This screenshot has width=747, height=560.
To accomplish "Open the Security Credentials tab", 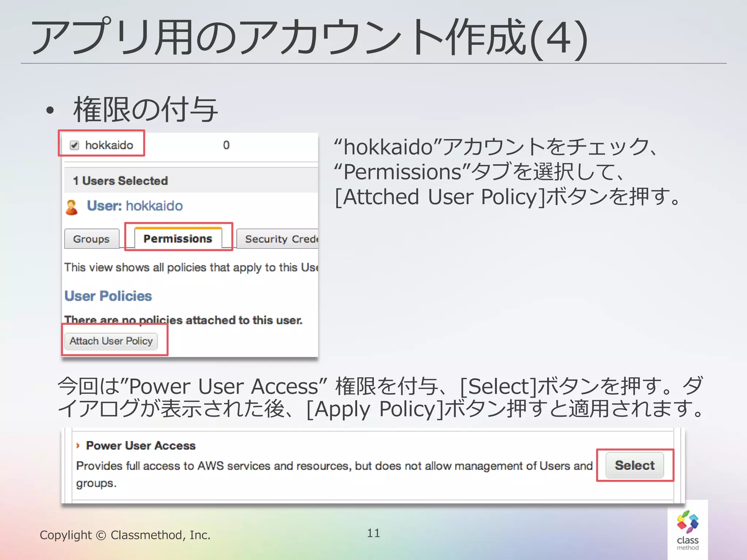I will click(278, 239).
